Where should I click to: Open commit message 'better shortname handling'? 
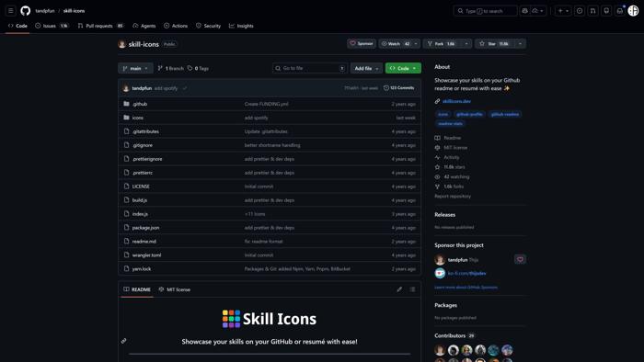click(272, 145)
